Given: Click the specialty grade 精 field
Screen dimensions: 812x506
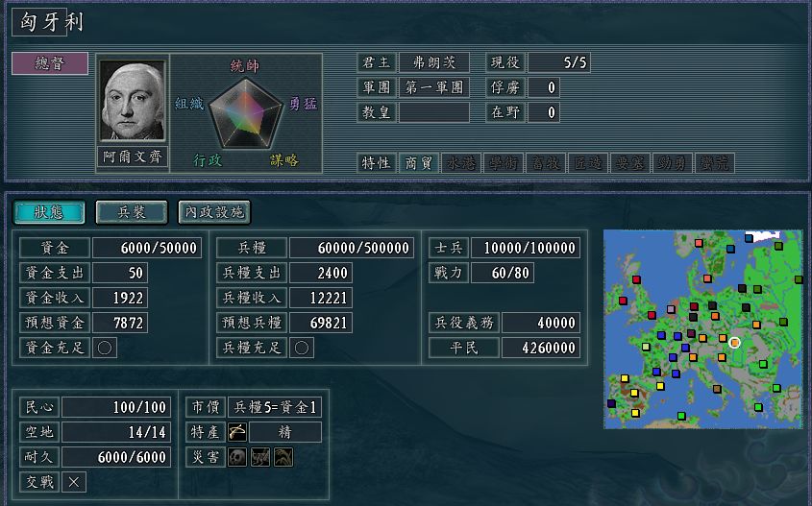Looking at the screenshot, I should click(285, 432).
